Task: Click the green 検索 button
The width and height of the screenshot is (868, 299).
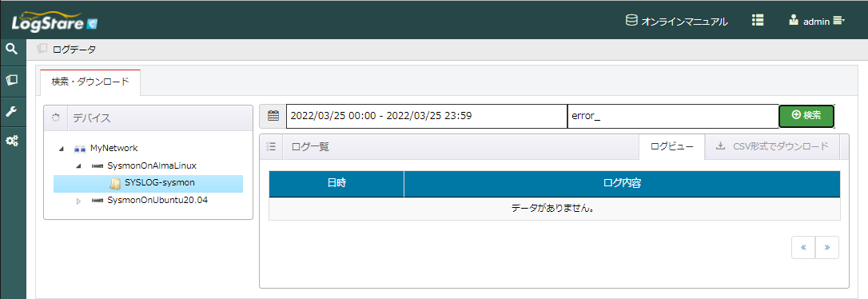Action: point(806,116)
